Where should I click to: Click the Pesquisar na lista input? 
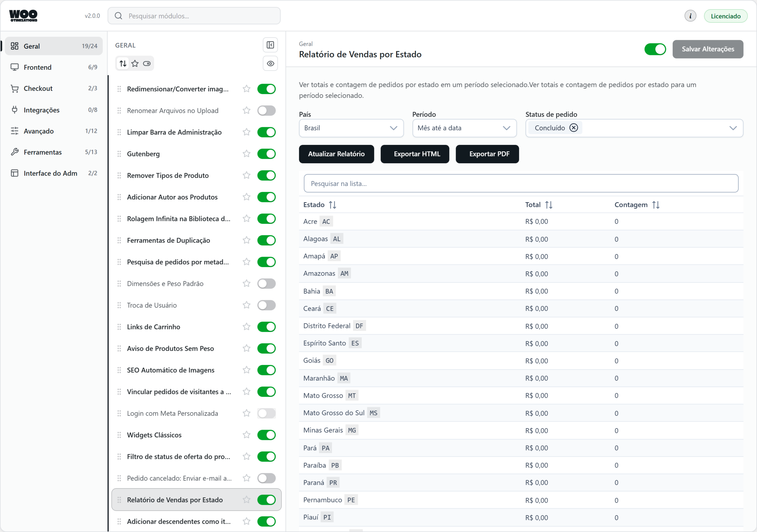point(521,183)
